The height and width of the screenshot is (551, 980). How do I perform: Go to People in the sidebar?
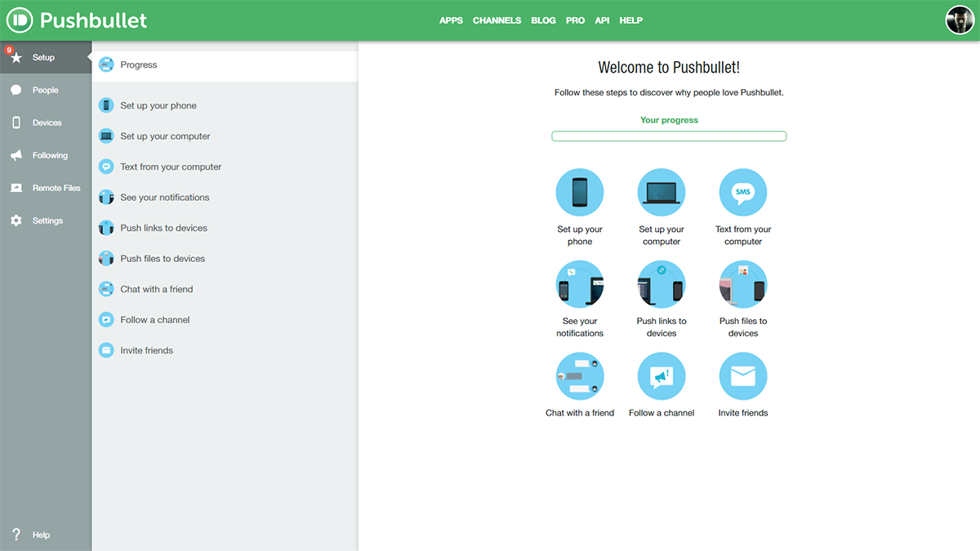click(x=45, y=91)
